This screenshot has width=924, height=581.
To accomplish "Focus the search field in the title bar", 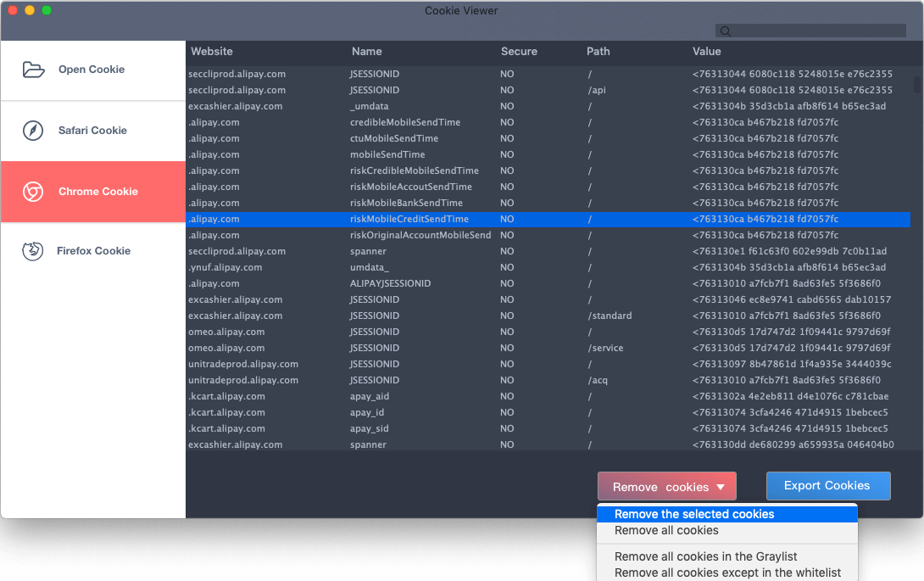I will point(810,31).
